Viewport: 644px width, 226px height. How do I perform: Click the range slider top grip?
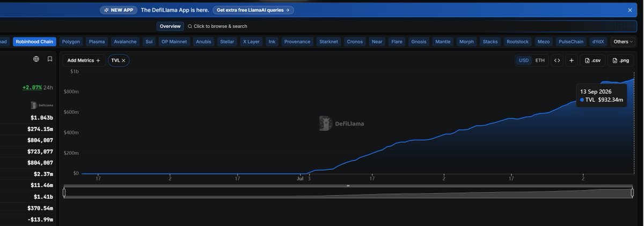[x=348, y=186]
